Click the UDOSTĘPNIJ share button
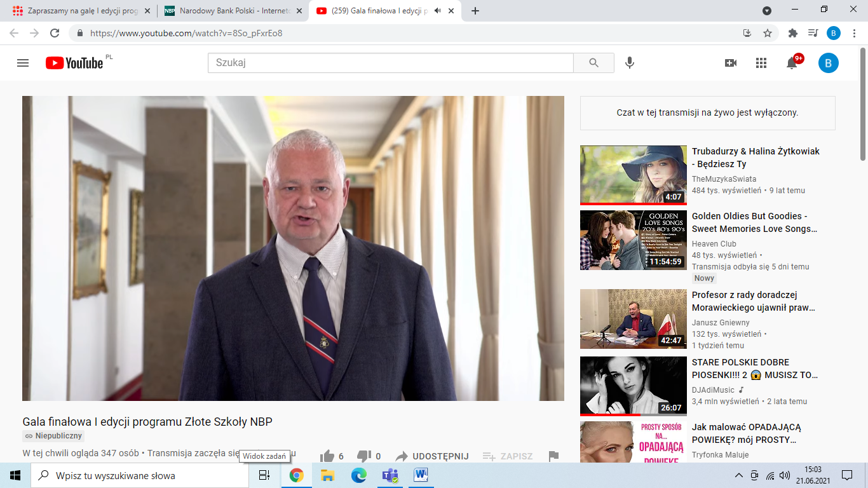The width and height of the screenshot is (868, 488). pos(432,456)
